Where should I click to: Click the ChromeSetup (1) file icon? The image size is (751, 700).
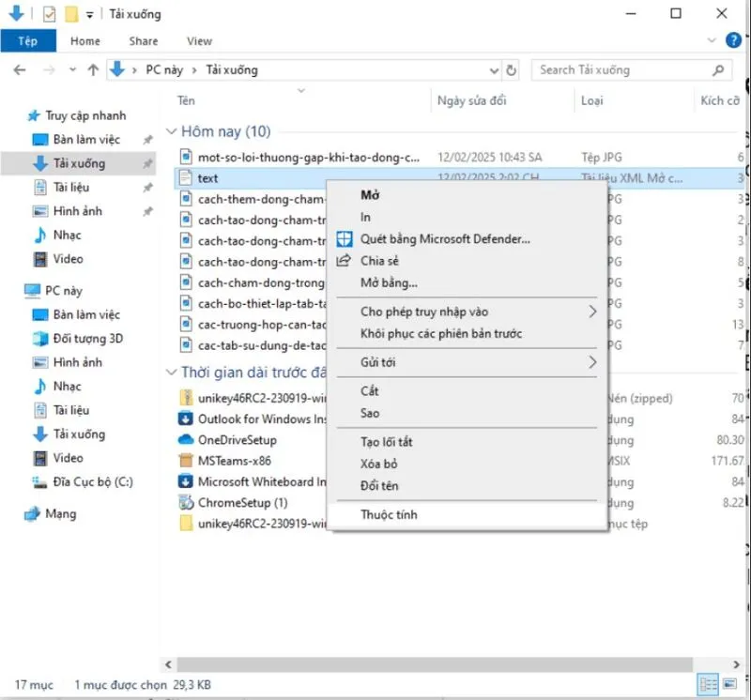click(186, 502)
